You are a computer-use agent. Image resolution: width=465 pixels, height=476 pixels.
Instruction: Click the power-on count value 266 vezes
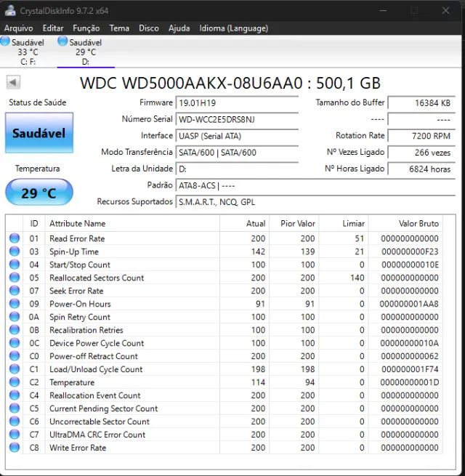point(421,153)
